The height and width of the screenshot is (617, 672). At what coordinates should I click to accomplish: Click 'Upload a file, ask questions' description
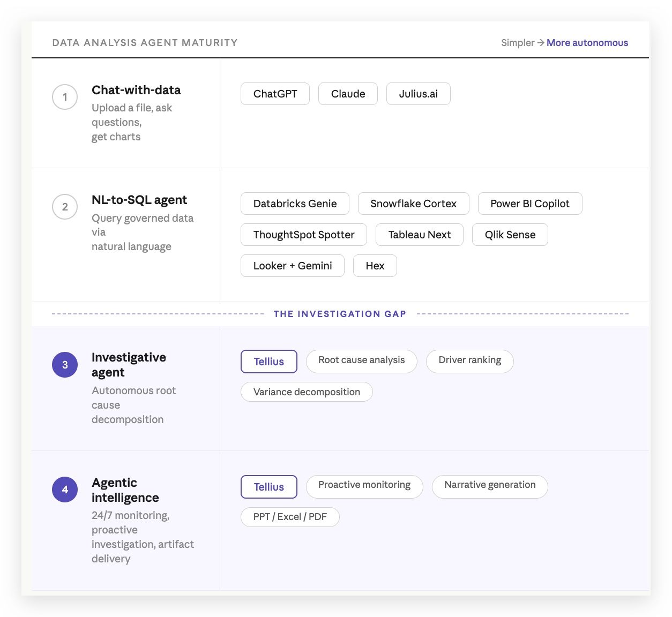pos(132,122)
